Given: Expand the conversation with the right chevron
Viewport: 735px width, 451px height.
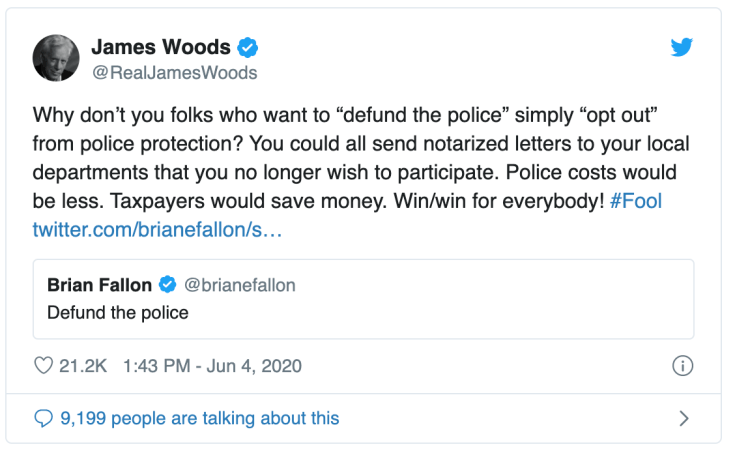Looking at the screenshot, I should (x=683, y=418).
